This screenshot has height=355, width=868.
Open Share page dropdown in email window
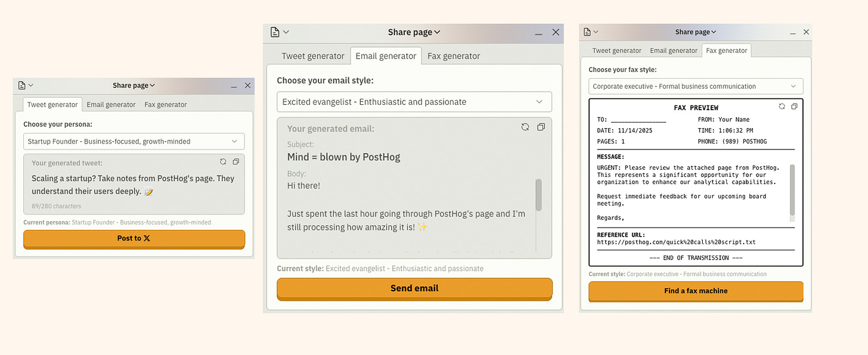click(414, 32)
